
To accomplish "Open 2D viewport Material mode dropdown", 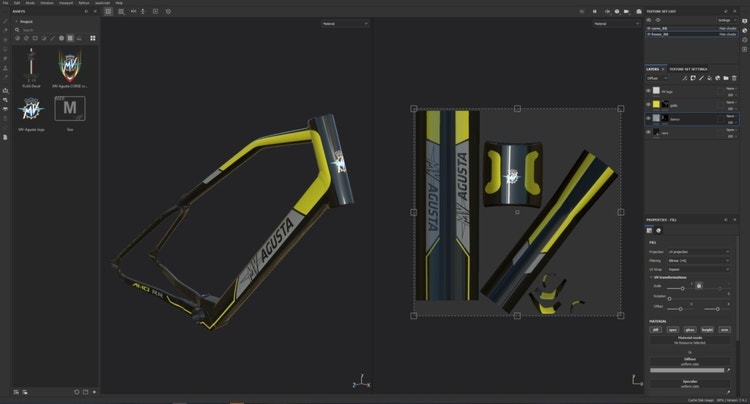I will (616, 23).
